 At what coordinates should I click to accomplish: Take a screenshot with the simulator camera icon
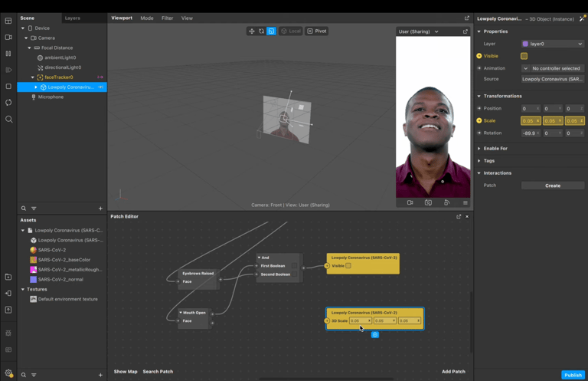click(428, 202)
